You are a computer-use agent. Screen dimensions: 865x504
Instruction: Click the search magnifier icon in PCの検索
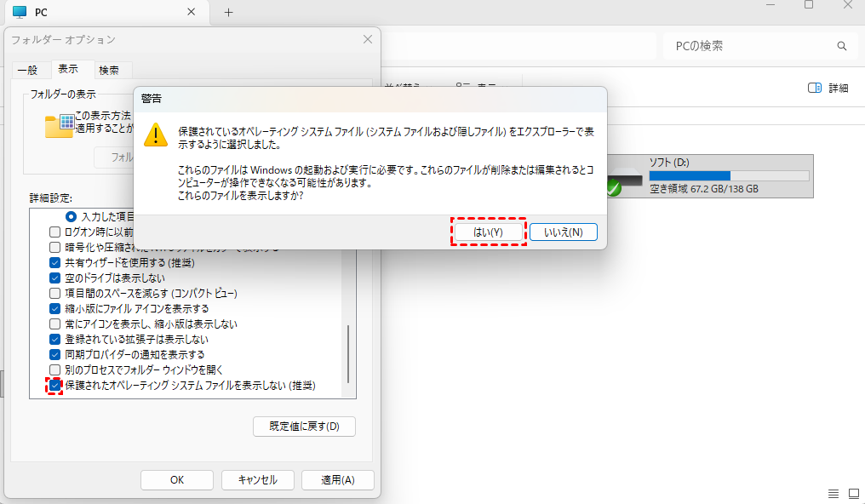(x=842, y=46)
